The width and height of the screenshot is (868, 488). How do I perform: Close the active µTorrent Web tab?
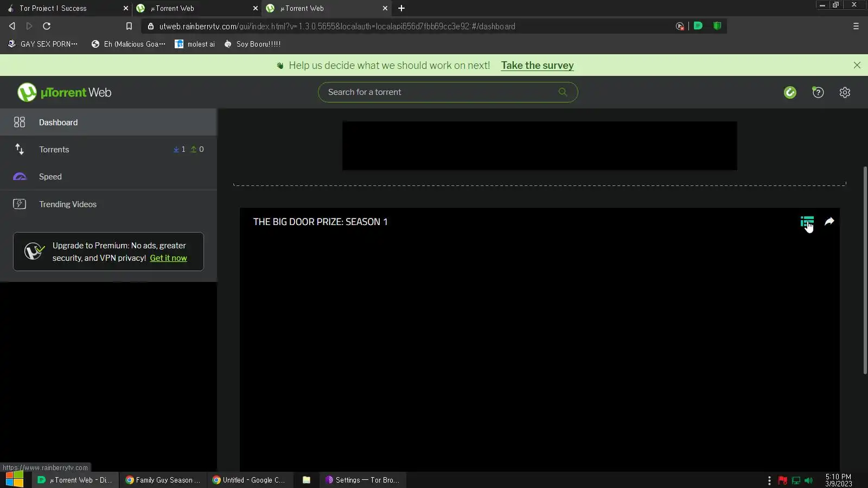385,8
